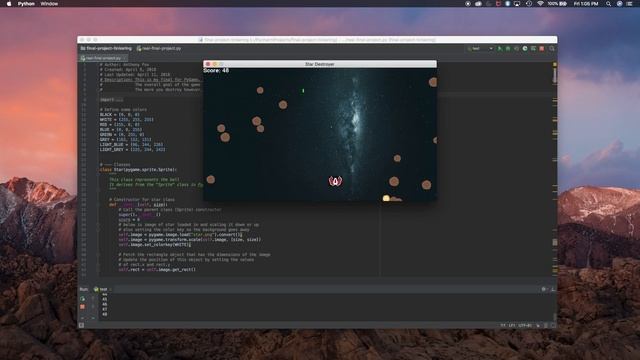This screenshot has width=640, height=360.
Task: Click the red Stop icon in the Run panel
Action: [82, 307]
